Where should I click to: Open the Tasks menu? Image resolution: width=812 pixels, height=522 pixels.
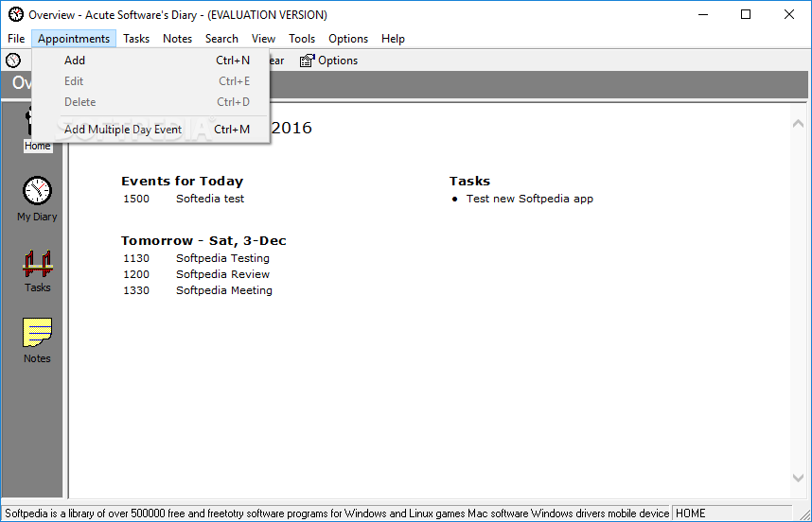136,39
